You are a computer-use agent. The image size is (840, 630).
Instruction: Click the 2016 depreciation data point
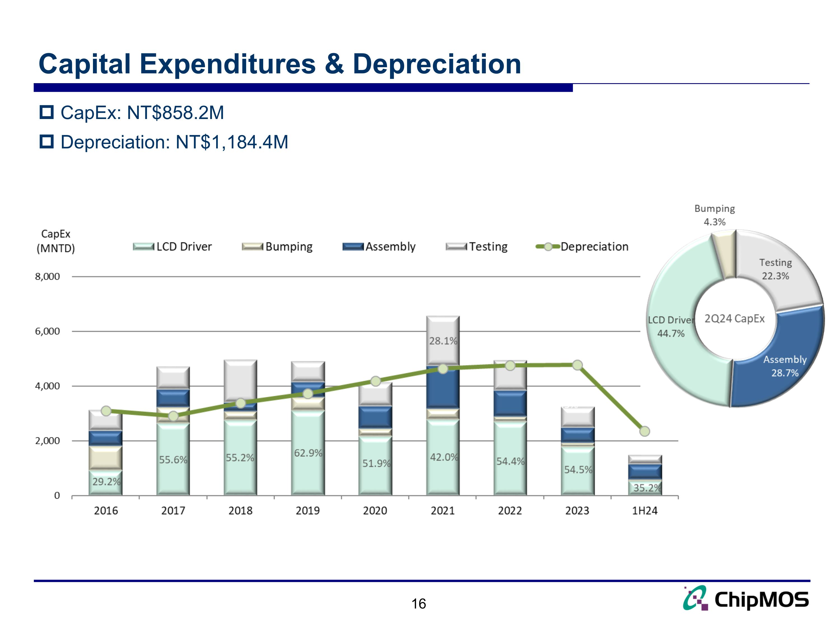point(106,411)
